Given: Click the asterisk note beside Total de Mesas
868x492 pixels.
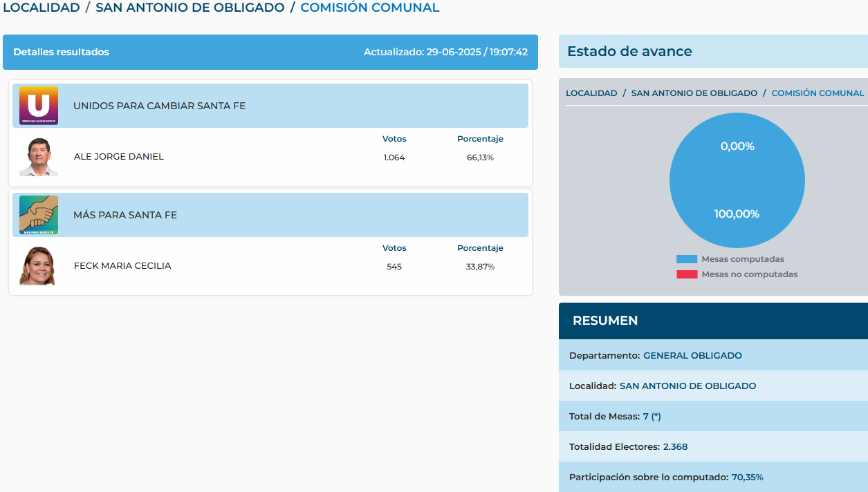Looking at the screenshot, I should [x=656, y=417].
